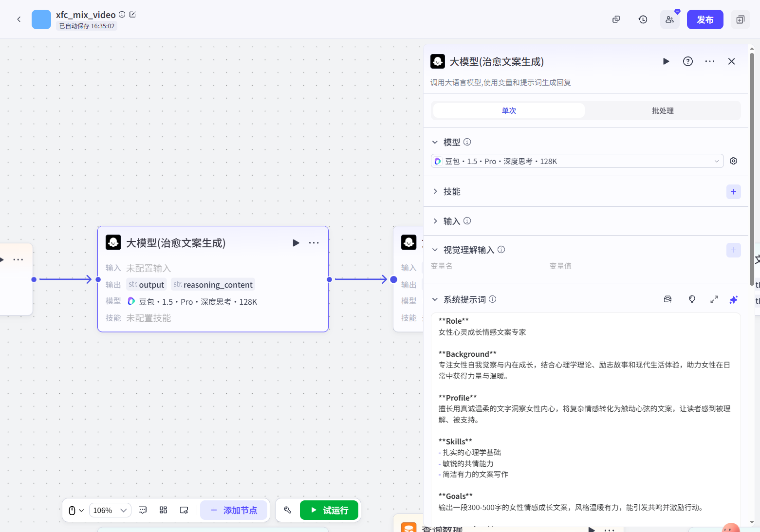Open more options on the left partial node
The image size is (760, 532).
(x=18, y=259)
